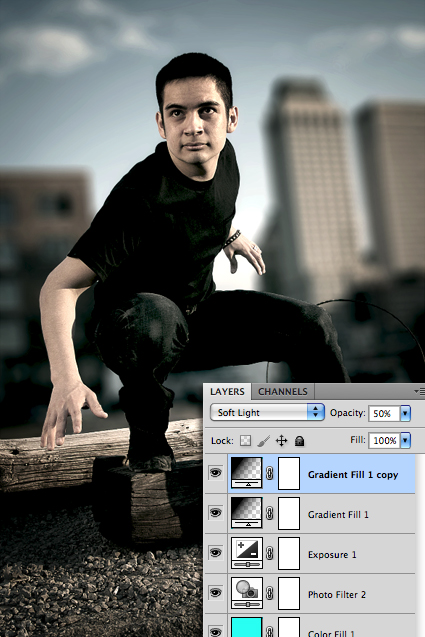
Task: Toggle the Photo Filter 2 eye icon
Action: (x=215, y=593)
